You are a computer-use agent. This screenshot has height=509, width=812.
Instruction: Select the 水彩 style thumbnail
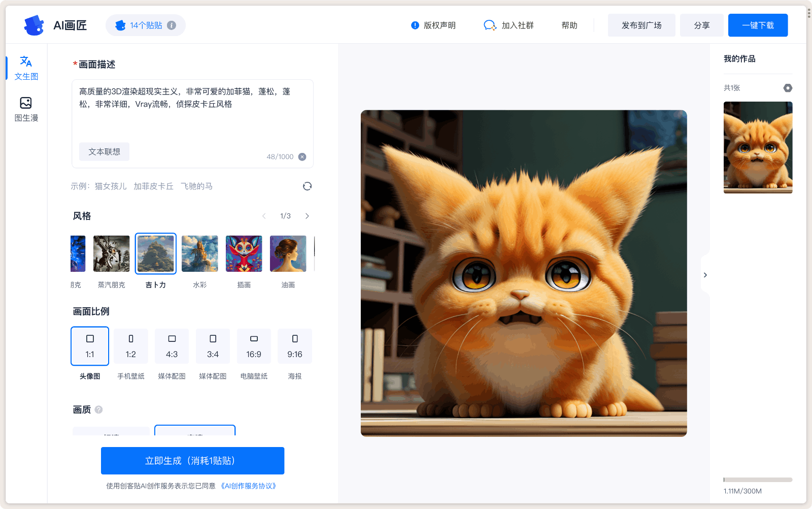[200, 254]
